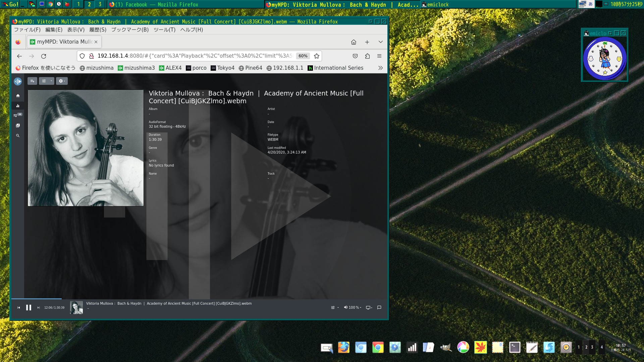Open the ブックマーク(B) menu

point(130,29)
